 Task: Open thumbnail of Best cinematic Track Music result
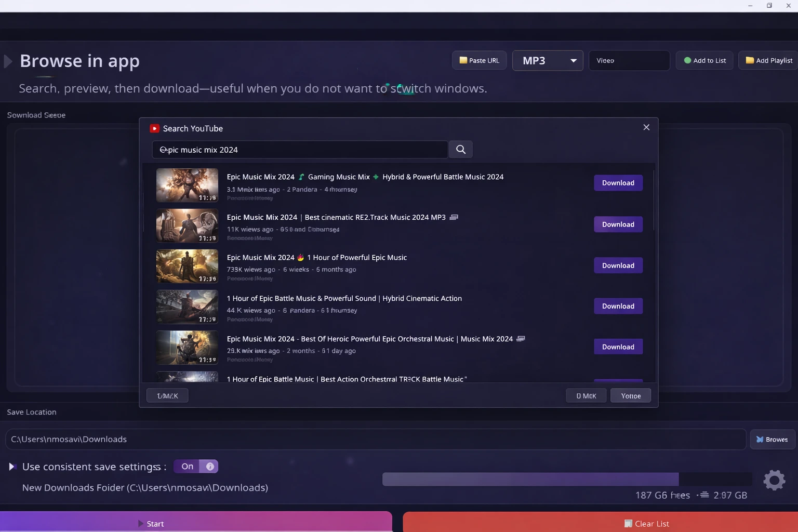(187, 225)
